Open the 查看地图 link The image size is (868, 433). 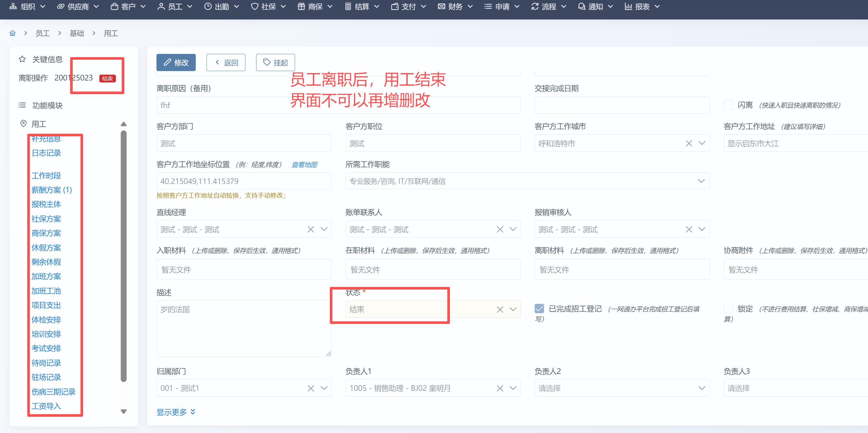point(304,165)
